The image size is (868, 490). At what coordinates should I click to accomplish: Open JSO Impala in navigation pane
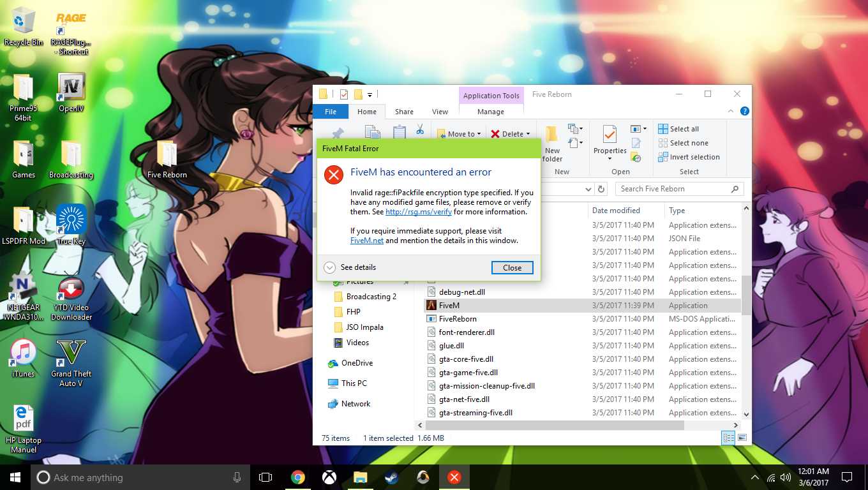pos(364,327)
